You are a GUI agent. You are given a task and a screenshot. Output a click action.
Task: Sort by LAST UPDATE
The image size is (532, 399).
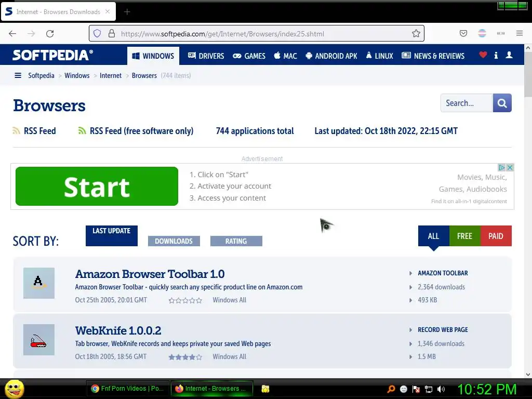pyautogui.click(x=112, y=236)
